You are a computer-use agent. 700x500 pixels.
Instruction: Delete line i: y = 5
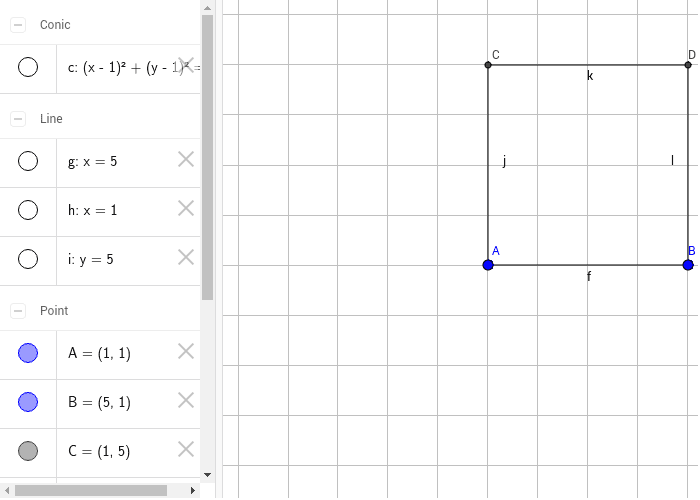(x=186, y=258)
